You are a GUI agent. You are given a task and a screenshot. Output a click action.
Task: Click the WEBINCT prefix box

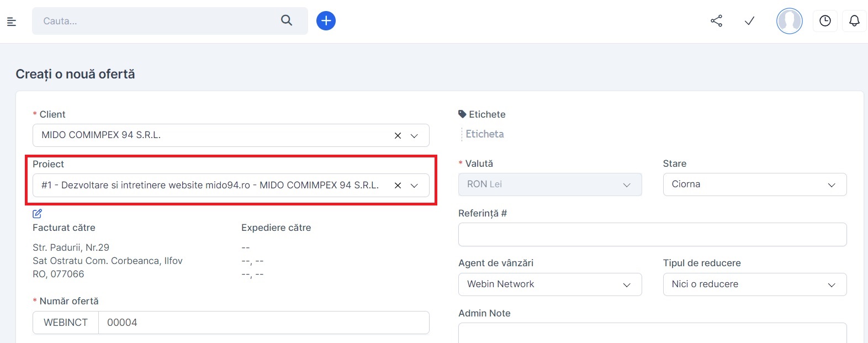click(66, 323)
